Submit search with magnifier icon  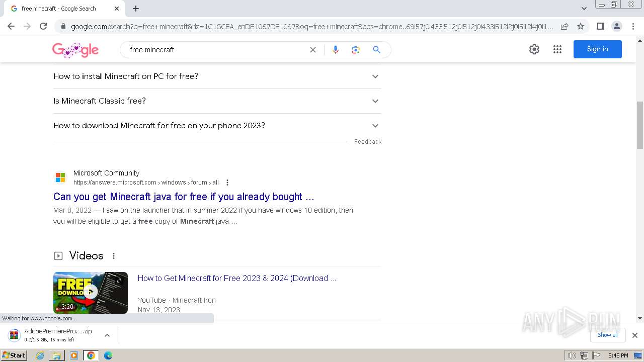point(376,50)
